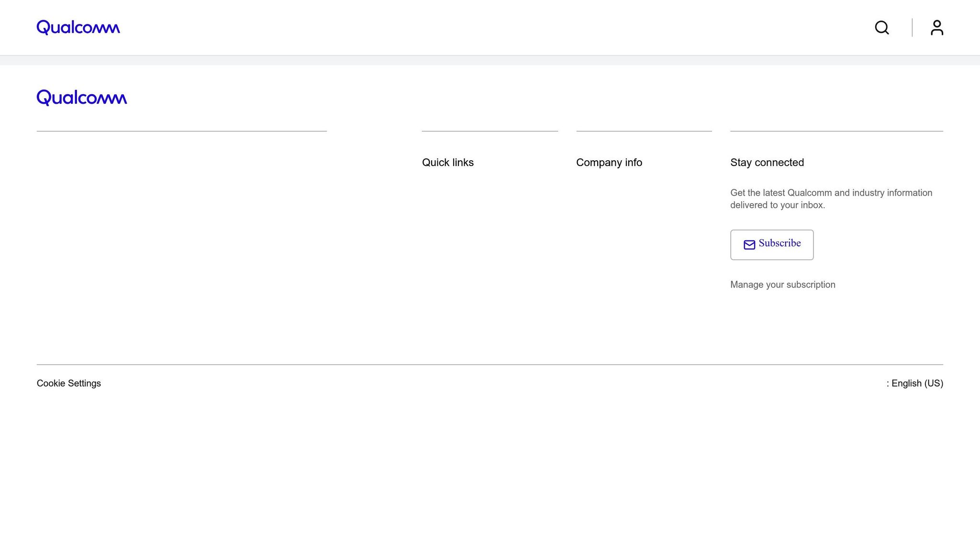Open the Manage your subscription link
Screen dimensions: 980x551
782,285
